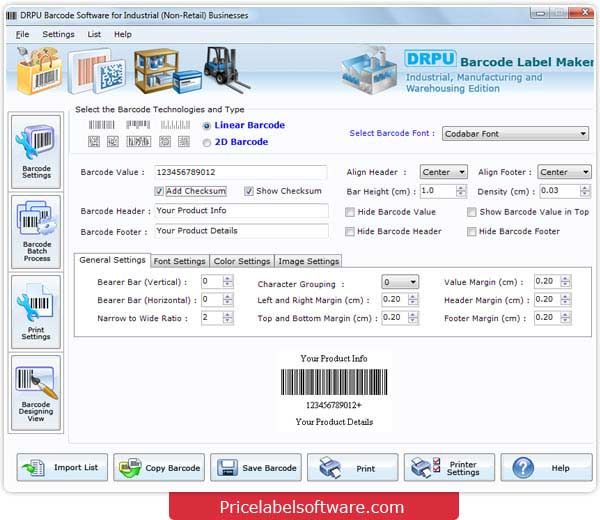Open the Settings menu
The height and width of the screenshot is (520, 600).
(58, 34)
